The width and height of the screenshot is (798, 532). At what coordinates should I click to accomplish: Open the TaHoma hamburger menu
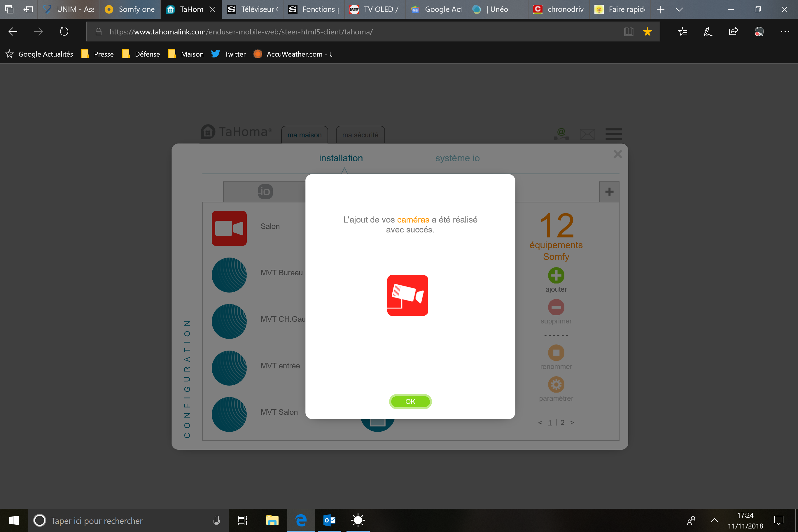(613, 134)
